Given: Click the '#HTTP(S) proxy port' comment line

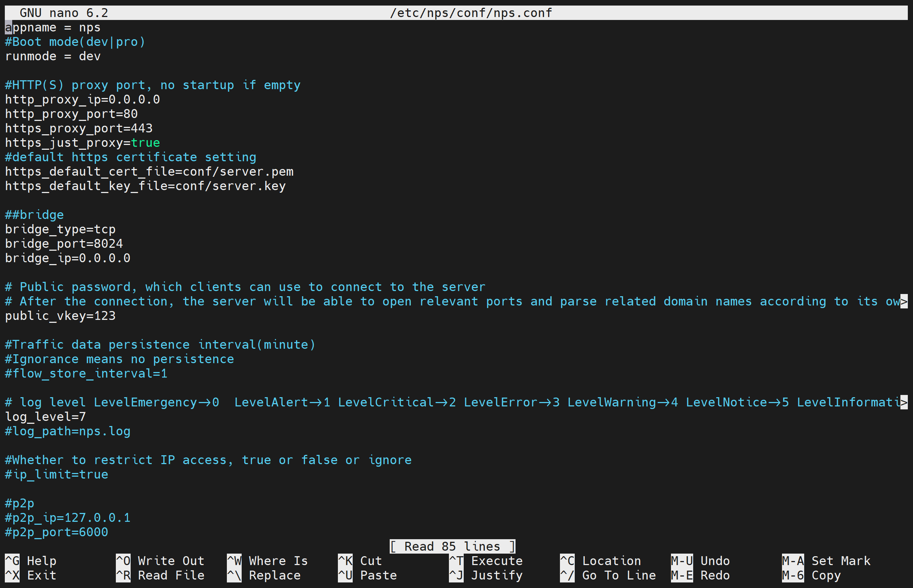Looking at the screenshot, I should click(x=153, y=85).
